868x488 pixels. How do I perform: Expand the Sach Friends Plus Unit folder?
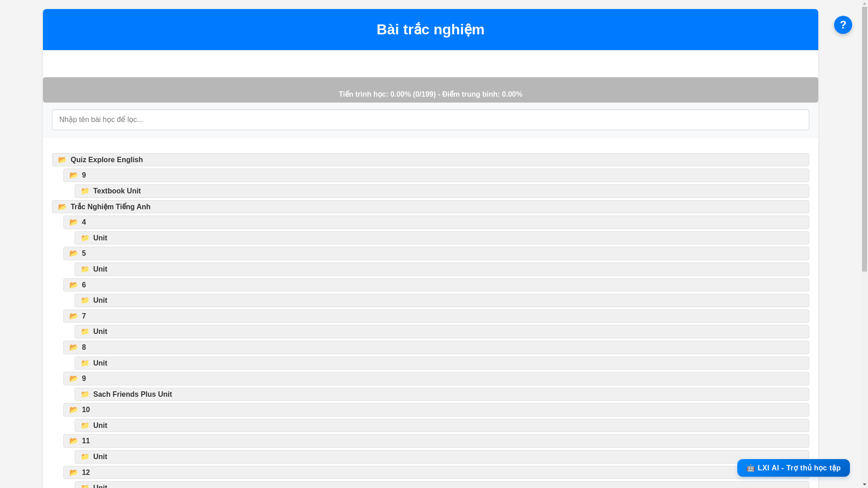(x=442, y=394)
